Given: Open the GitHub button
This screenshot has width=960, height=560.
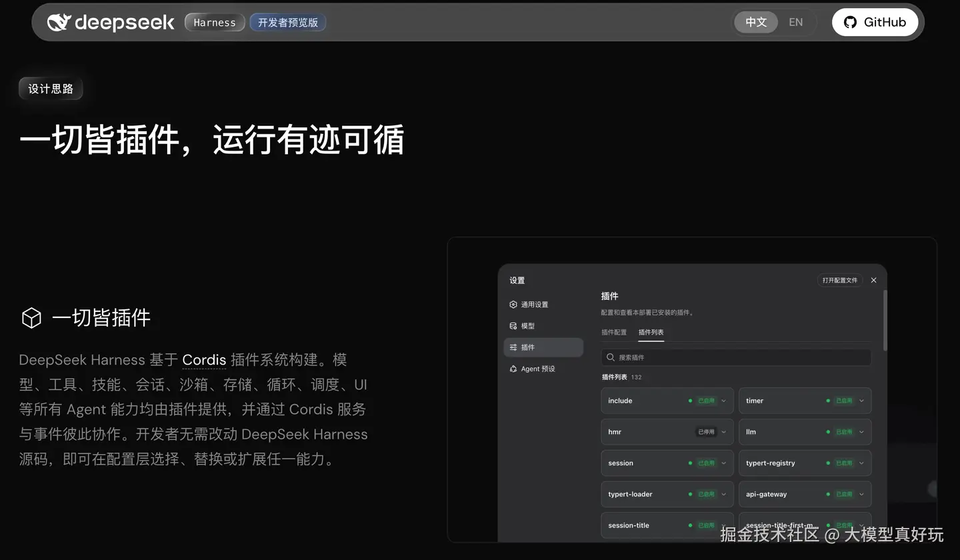Looking at the screenshot, I should (x=875, y=22).
